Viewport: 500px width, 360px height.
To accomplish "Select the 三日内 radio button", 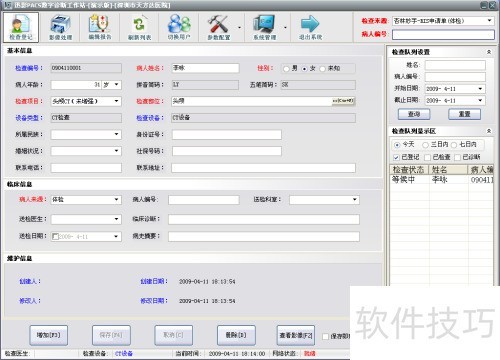I will pos(425,145).
